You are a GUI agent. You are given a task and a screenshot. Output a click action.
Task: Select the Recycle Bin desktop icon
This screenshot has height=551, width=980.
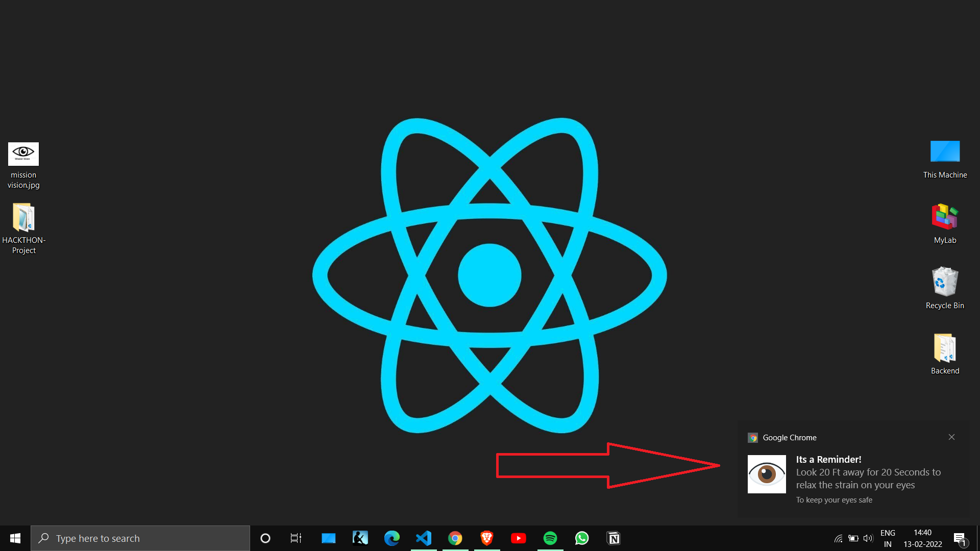click(945, 282)
